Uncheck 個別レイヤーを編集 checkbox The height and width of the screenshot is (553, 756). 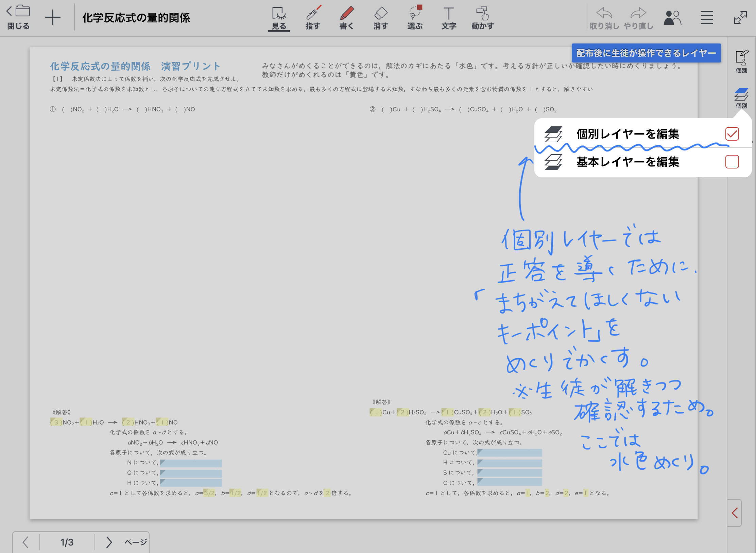point(732,134)
